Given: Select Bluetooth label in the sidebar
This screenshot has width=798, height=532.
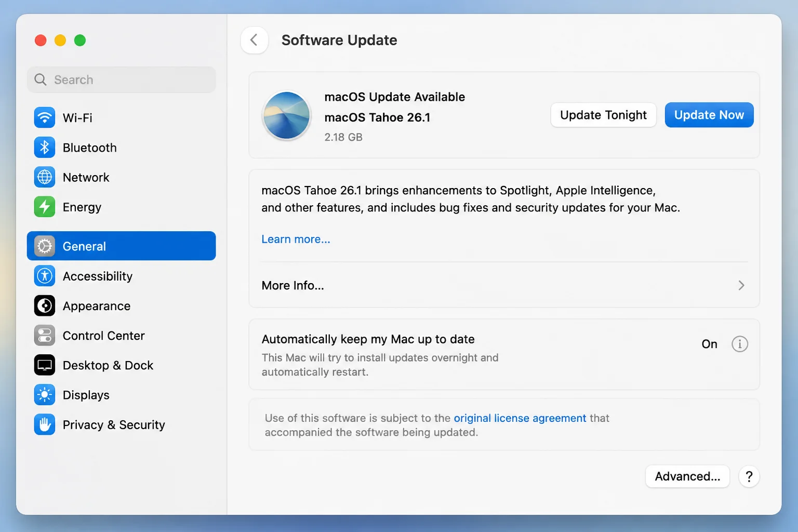Looking at the screenshot, I should [89, 148].
